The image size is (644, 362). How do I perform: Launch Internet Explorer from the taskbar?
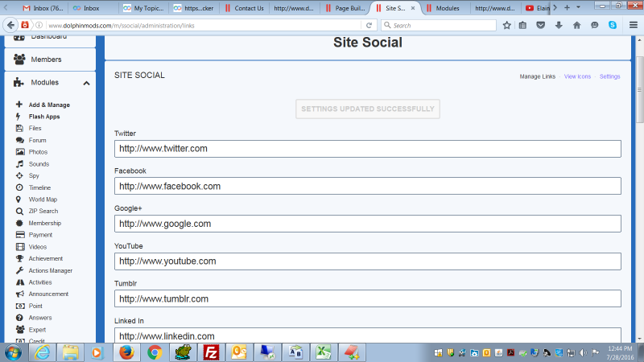click(42, 352)
